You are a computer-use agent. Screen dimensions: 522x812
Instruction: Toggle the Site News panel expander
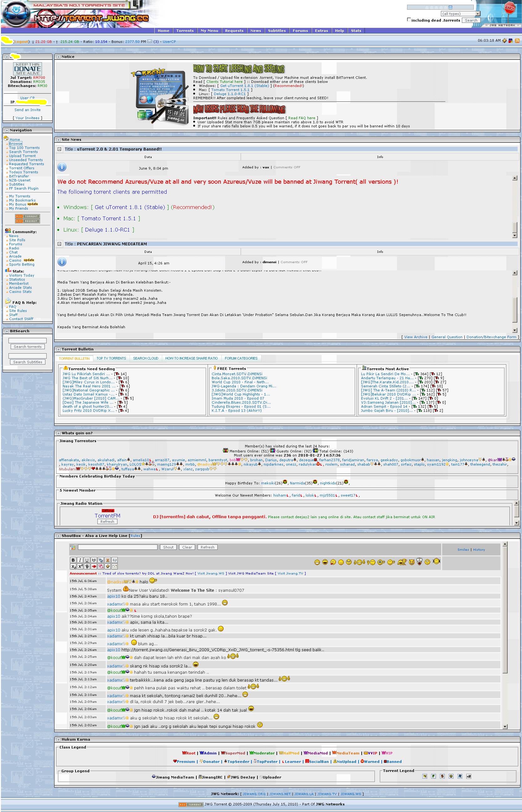point(58,140)
